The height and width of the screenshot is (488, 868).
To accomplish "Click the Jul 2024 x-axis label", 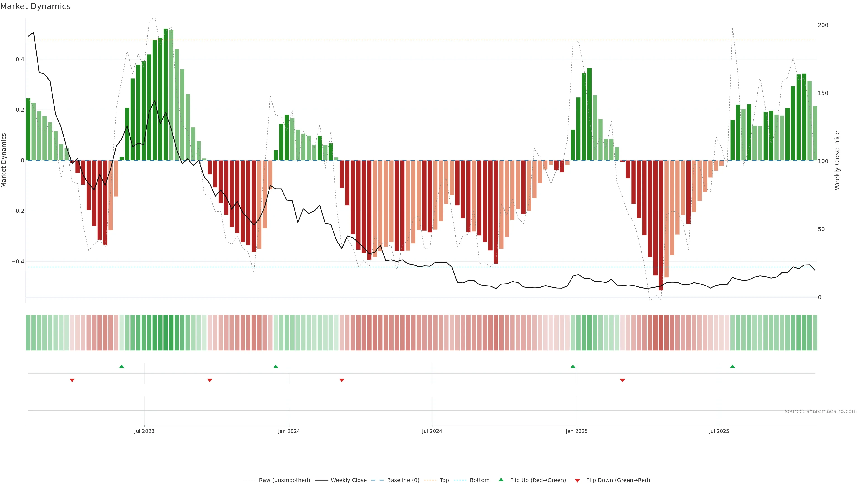I will 432,431.
